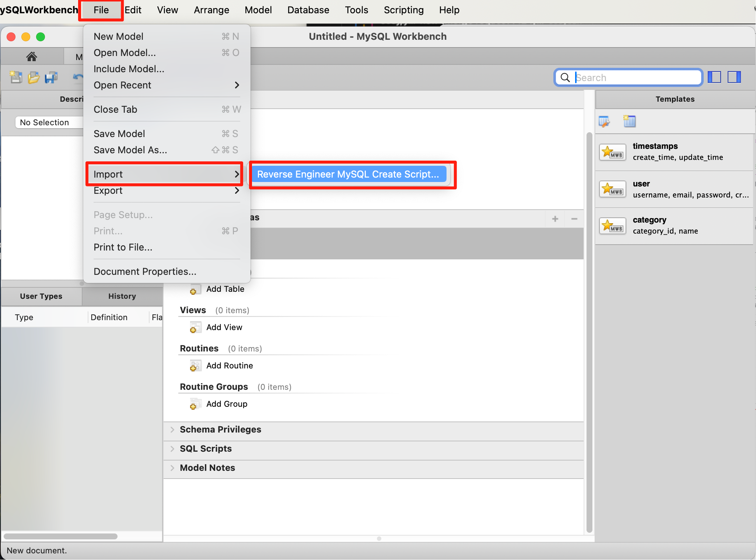The image size is (756, 560).
Task: Choose Reverse Engineer MySQL Create Script
Action: 348,174
